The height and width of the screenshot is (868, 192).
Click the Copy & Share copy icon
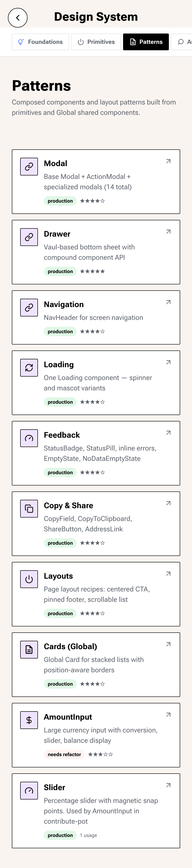29,508
